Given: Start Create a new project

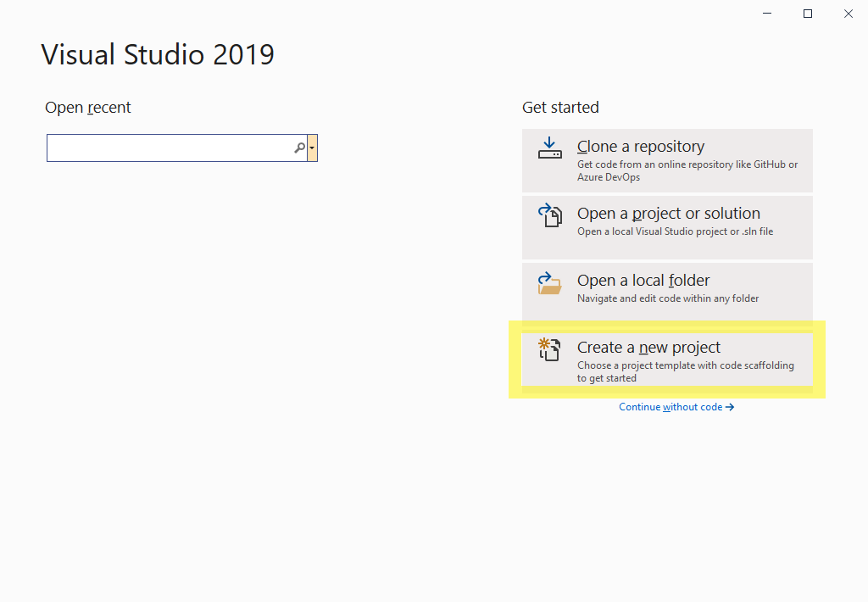Looking at the screenshot, I should click(667, 360).
